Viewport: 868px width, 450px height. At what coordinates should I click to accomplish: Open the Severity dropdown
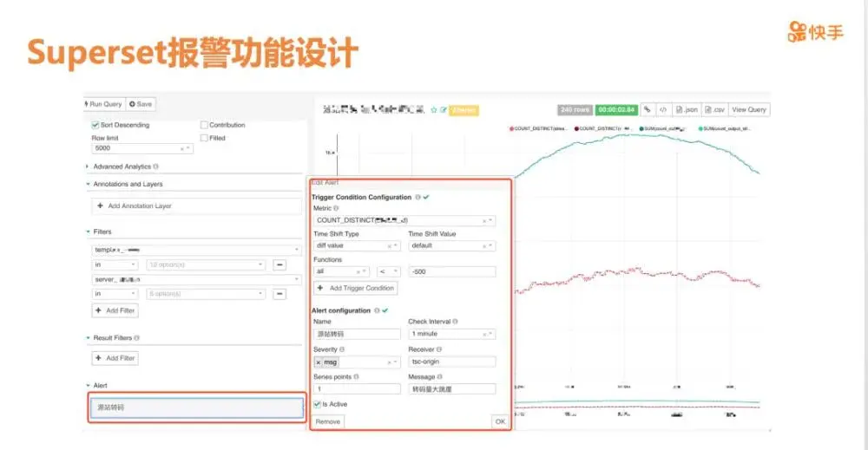357,362
